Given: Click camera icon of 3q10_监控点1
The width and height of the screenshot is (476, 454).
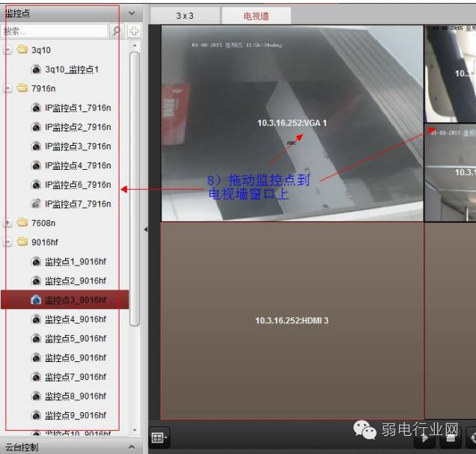Looking at the screenshot, I should point(36,70).
